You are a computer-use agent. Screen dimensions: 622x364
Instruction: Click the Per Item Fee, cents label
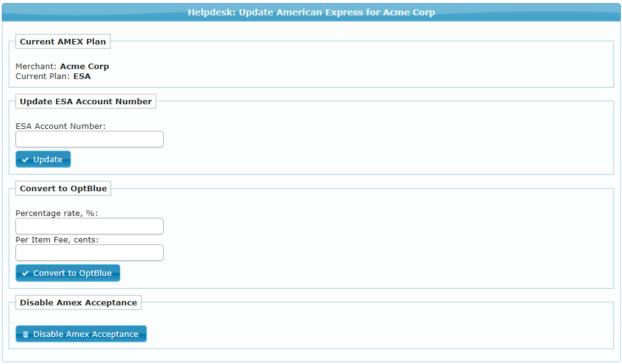point(57,239)
